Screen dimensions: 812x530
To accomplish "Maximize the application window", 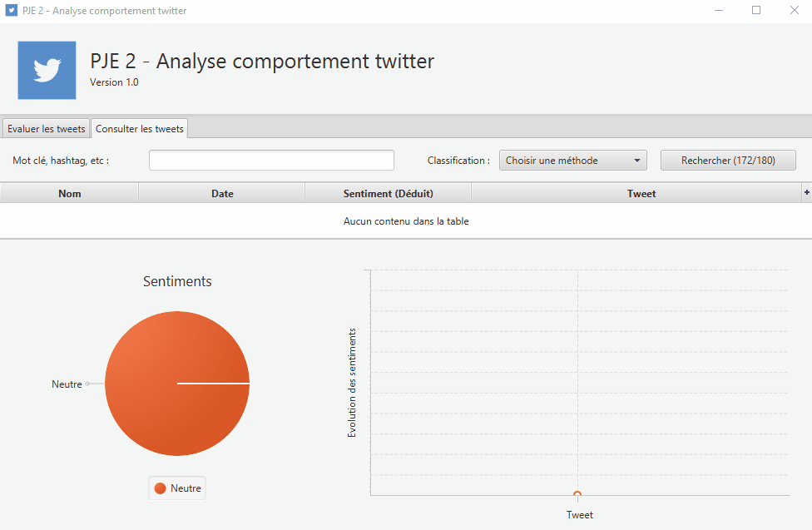I will pos(756,11).
